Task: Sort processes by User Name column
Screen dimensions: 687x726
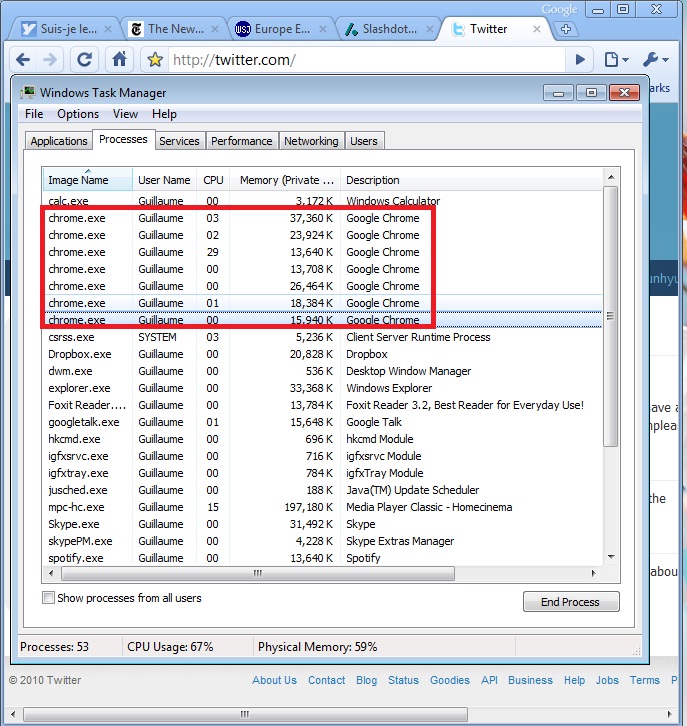Action: point(164,180)
